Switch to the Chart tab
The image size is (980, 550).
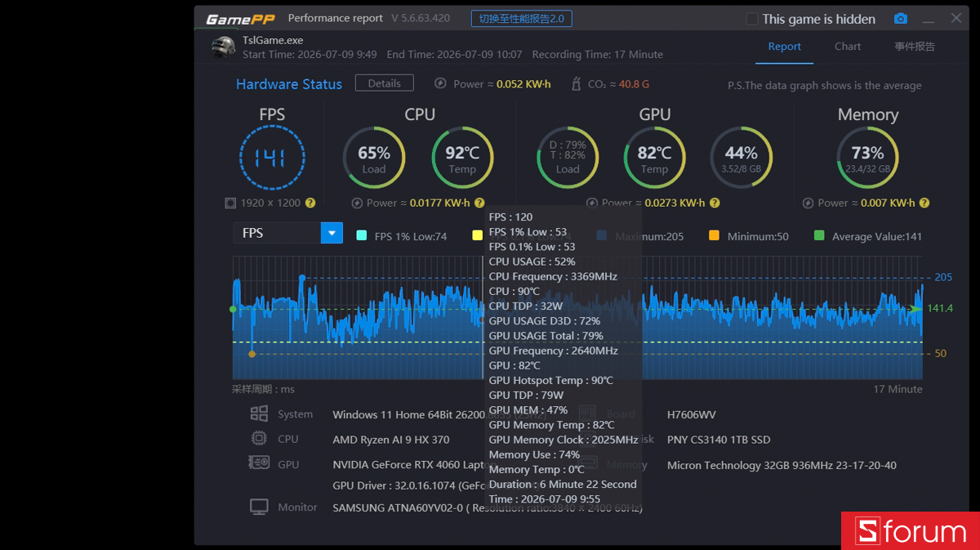tap(848, 47)
